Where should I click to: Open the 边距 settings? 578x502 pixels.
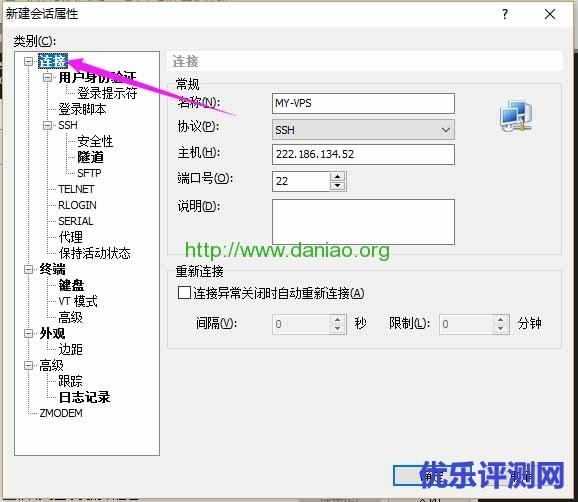tap(70, 349)
